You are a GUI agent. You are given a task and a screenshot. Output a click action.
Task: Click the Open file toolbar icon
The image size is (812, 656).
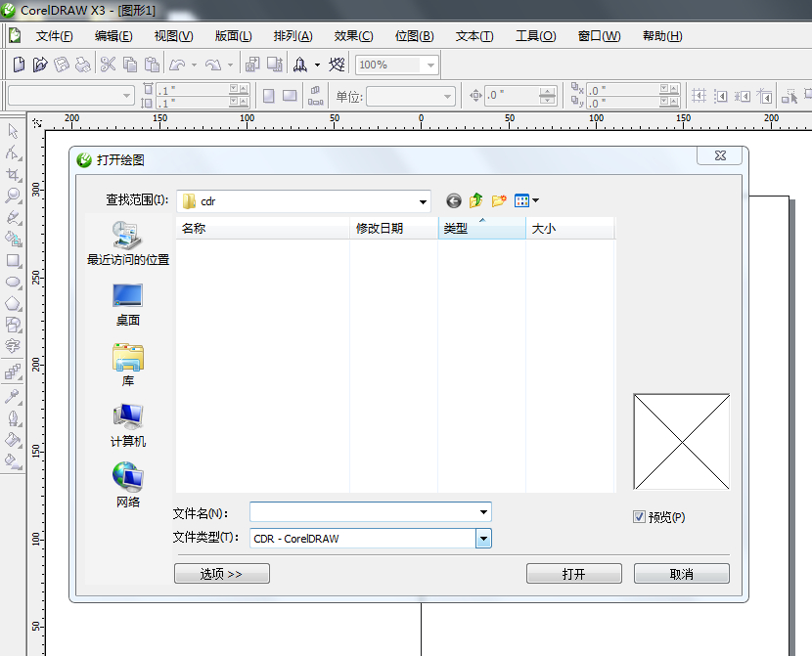tap(40, 65)
